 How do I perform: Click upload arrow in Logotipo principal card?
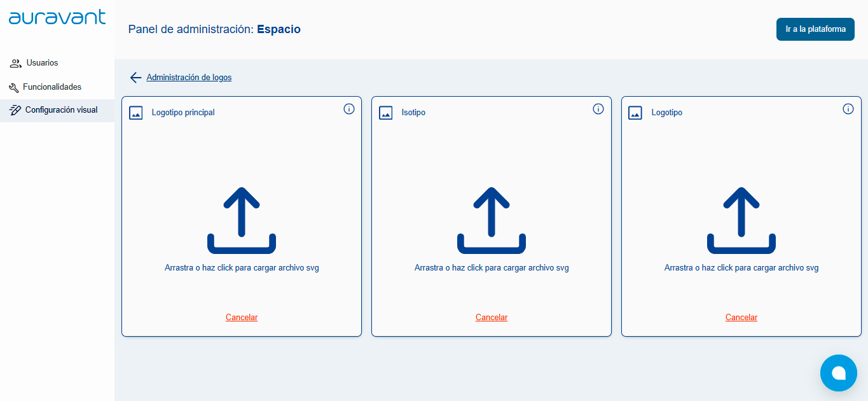tap(242, 220)
